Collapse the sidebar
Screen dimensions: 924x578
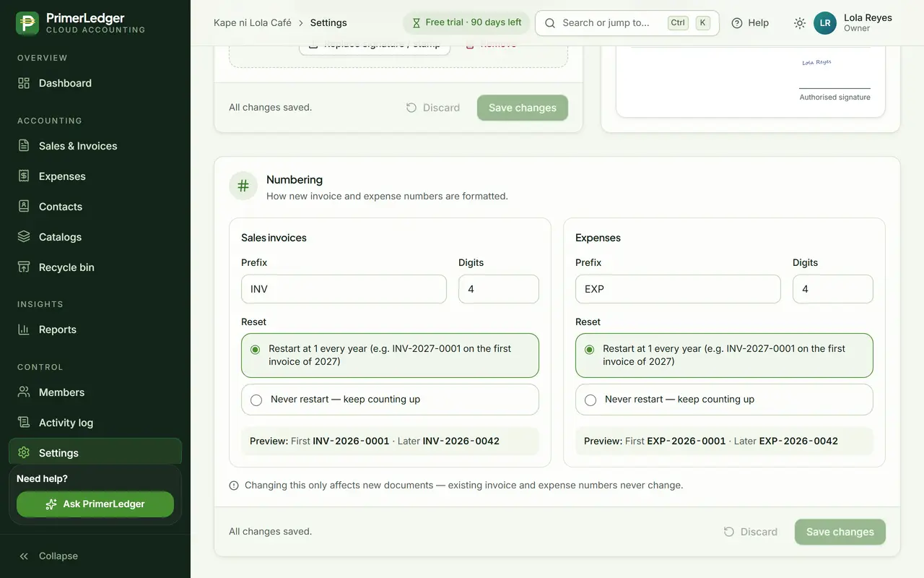coord(48,556)
